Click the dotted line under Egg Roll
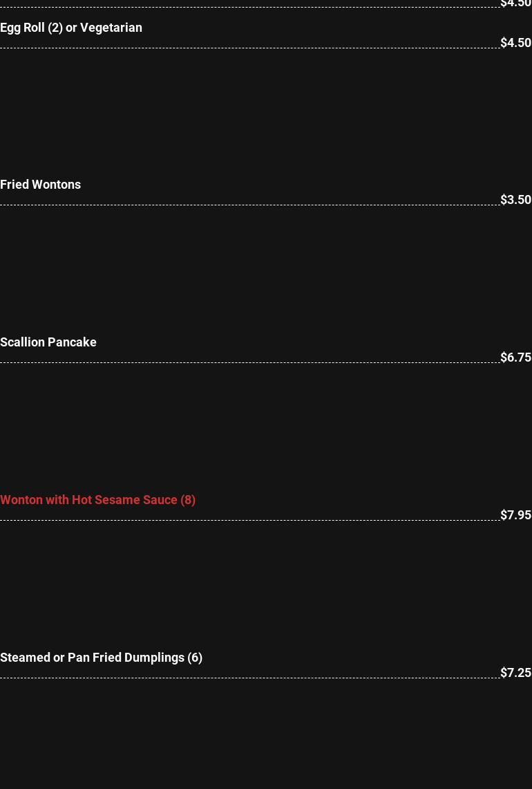 (249, 48)
